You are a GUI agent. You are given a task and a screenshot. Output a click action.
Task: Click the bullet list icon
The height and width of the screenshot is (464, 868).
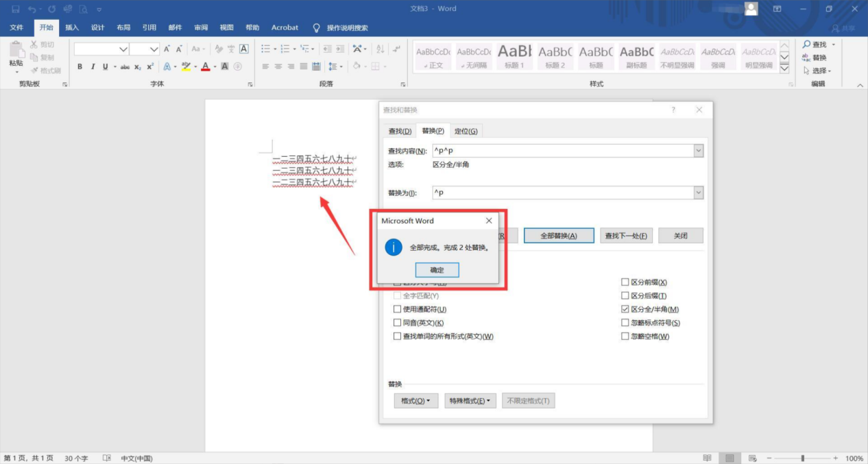point(266,49)
